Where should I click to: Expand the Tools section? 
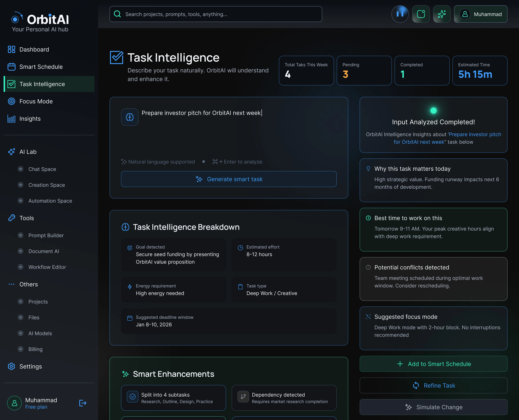pyautogui.click(x=26, y=218)
